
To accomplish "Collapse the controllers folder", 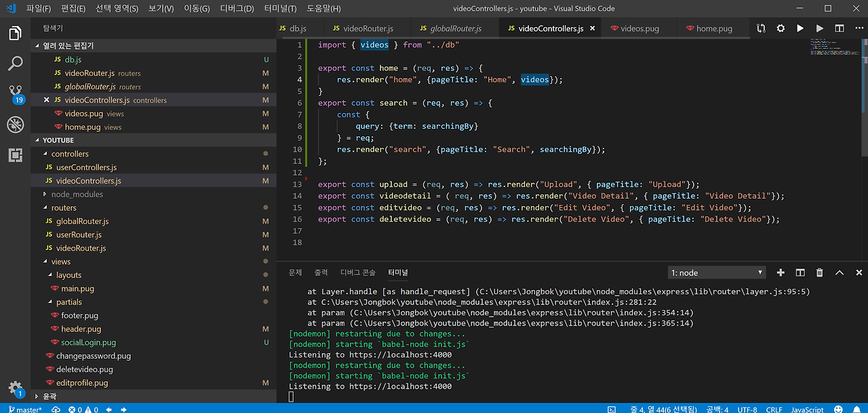I will click(x=69, y=154).
